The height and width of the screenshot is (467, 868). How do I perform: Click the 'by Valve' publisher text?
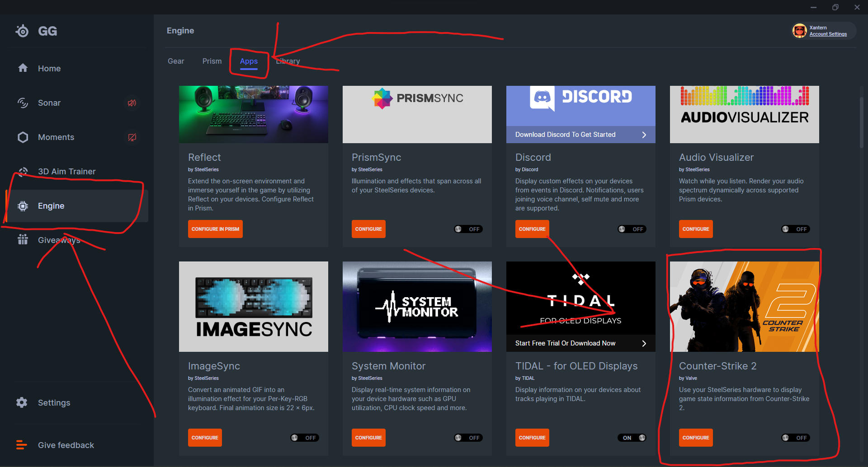[x=688, y=378]
